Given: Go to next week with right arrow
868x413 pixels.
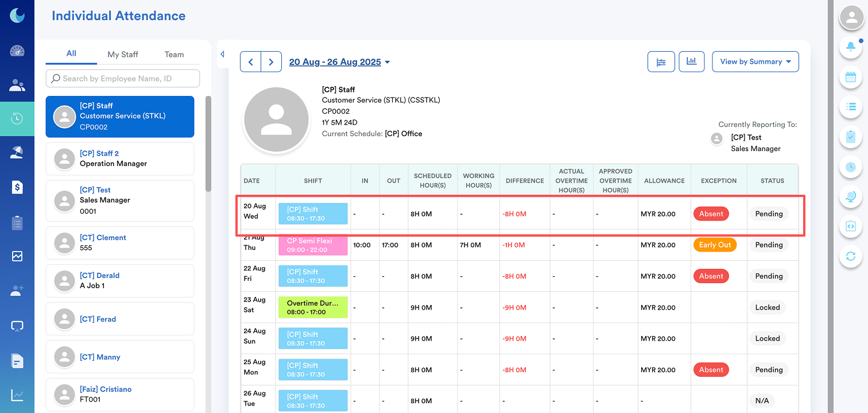Looking at the screenshot, I should (271, 61).
